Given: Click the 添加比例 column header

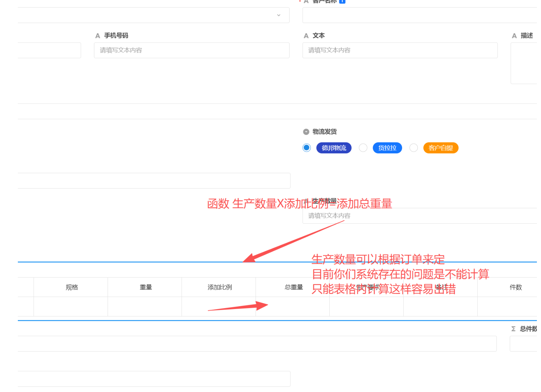Looking at the screenshot, I should [x=220, y=287].
